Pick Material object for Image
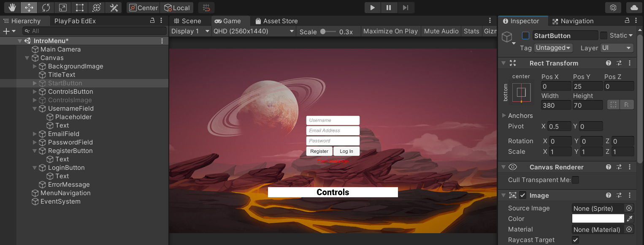644x245 pixels. (x=629, y=229)
